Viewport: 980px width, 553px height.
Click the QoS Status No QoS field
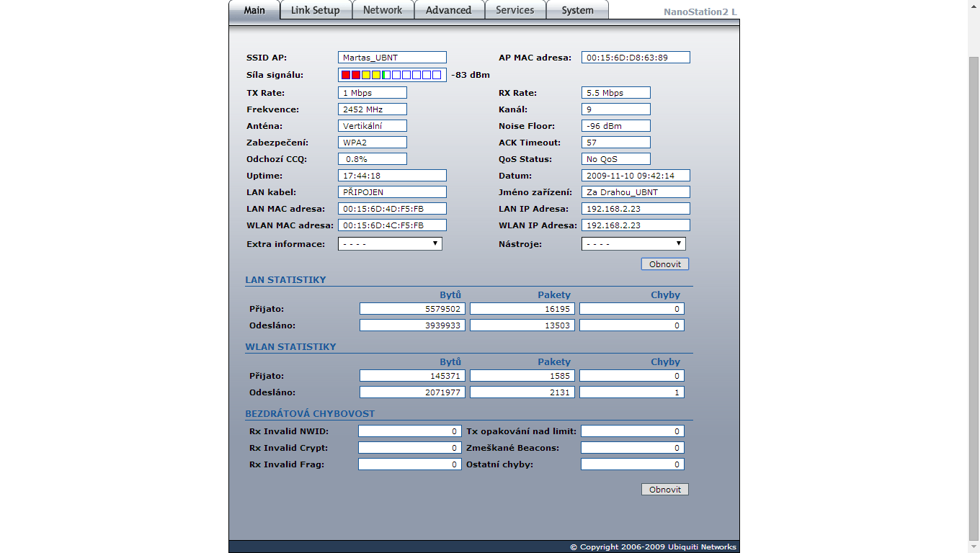point(616,159)
